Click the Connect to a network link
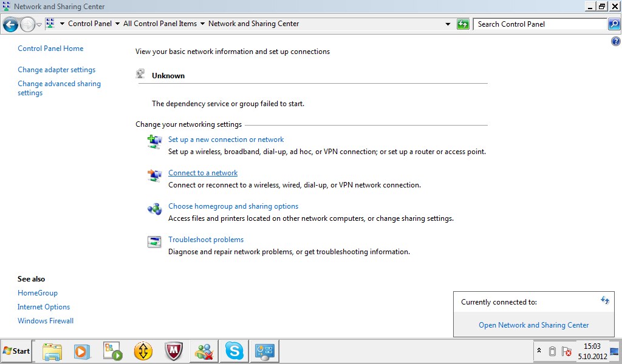This screenshot has height=364, width=622. tap(203, 173)
